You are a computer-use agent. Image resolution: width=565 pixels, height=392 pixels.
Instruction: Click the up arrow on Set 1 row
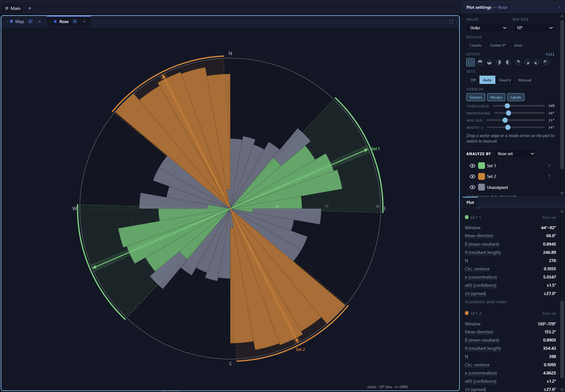549,166
